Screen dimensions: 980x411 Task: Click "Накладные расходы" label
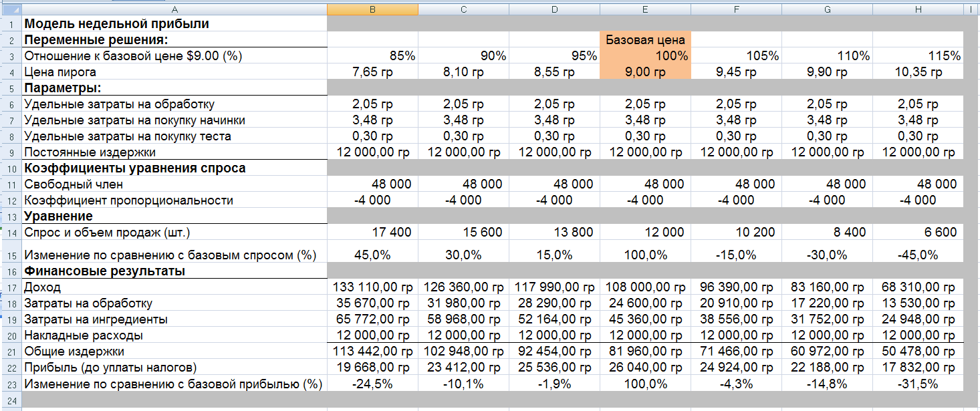(84, 335)
